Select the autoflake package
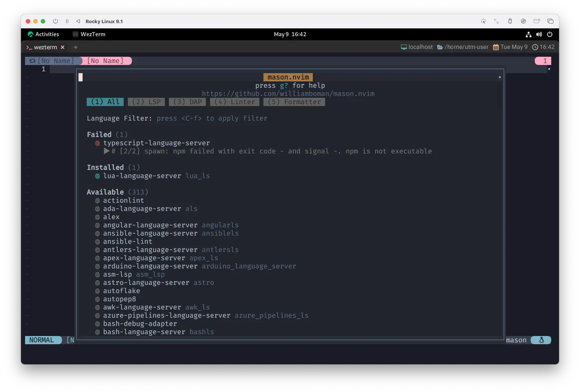 point(121,291)
